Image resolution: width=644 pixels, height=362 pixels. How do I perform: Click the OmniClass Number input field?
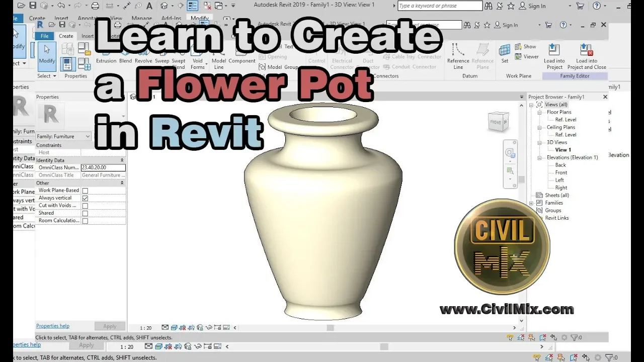tap(103, 168)
